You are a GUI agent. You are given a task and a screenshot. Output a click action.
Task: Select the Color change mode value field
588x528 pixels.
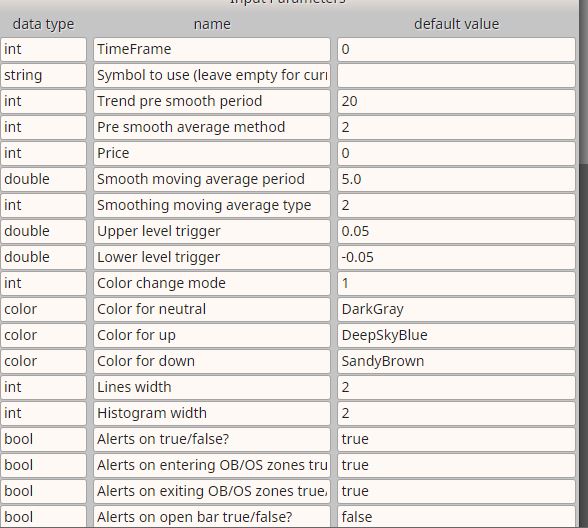click(x=456, y=283)
